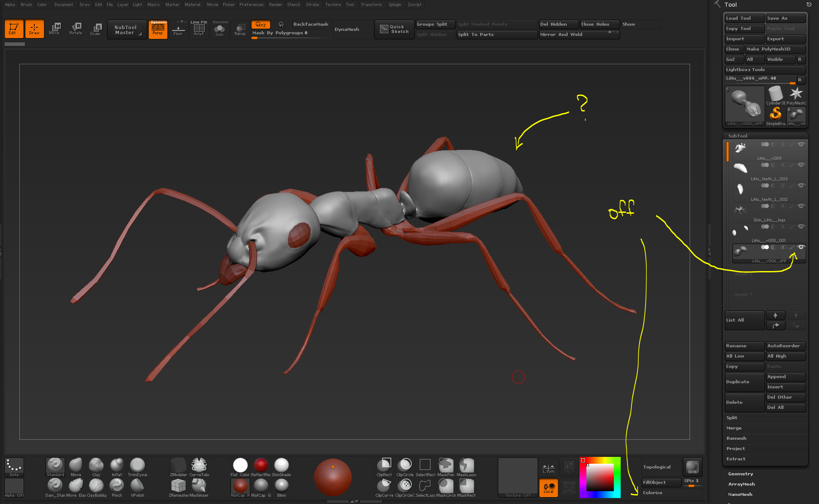
Task: Expand the ArrayMesh panel
Action: [x=741, y=484]
